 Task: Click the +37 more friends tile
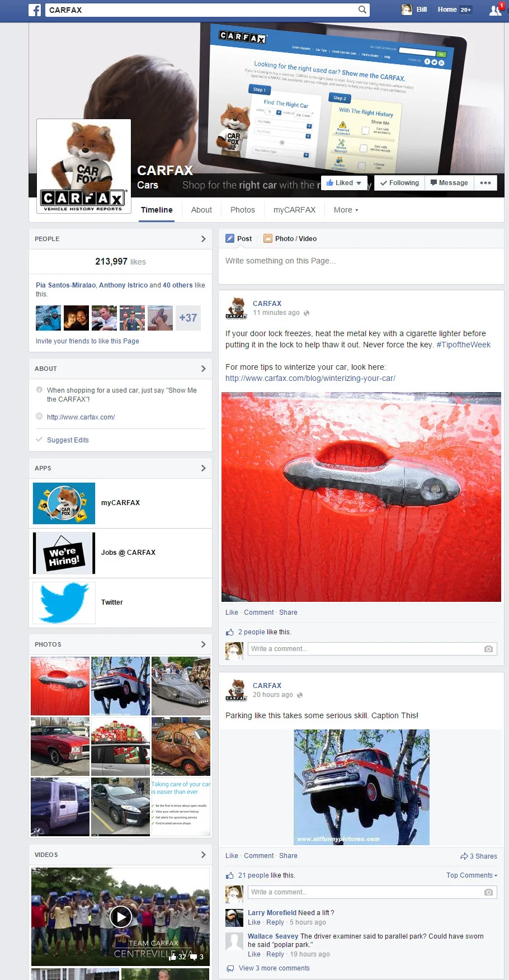pyautogui.click(x=188, y=318)
